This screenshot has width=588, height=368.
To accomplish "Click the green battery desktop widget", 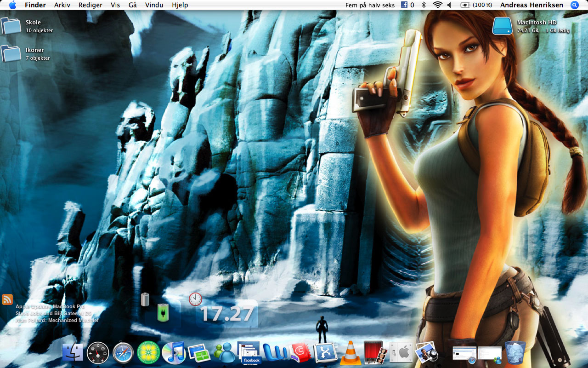I will coord(163,312).
